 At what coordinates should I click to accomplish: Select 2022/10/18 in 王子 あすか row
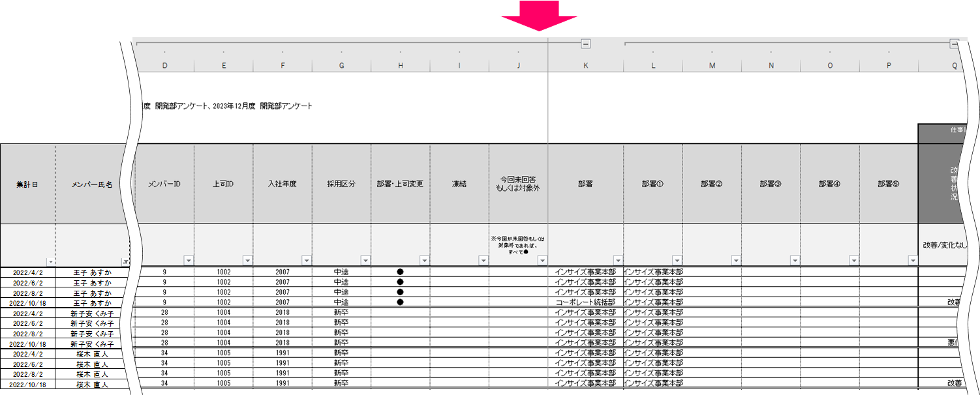(x=27, y=302)
